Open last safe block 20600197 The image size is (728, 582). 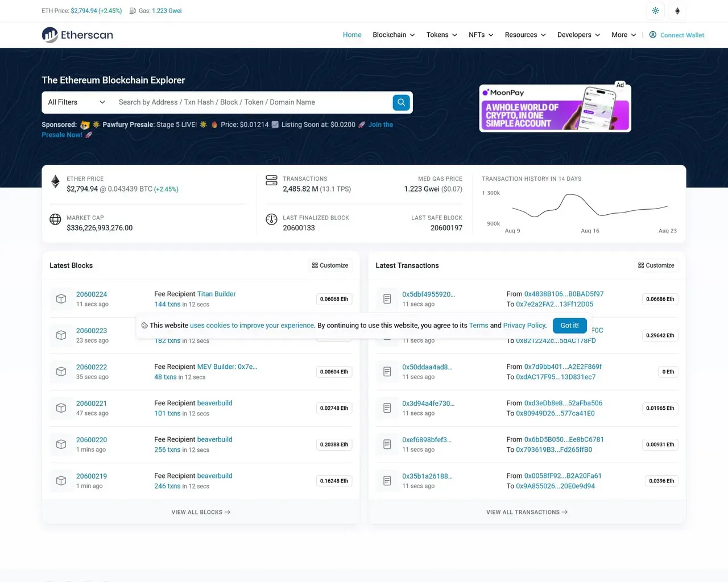(x=446, y=228)
